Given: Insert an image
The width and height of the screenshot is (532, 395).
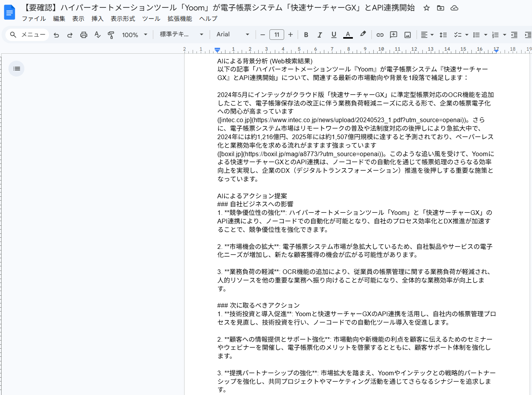Looking at the screenshot, I should pos(407,35).
